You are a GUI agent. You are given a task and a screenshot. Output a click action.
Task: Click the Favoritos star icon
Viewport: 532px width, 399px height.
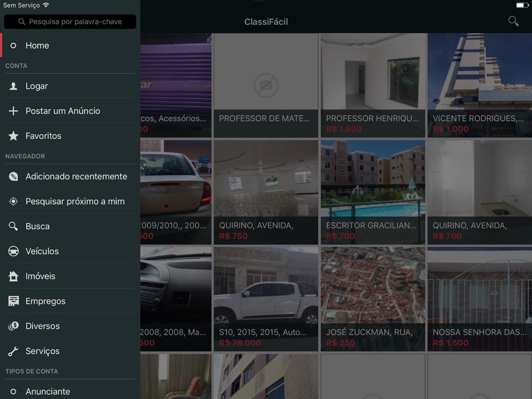pos(13,136)
